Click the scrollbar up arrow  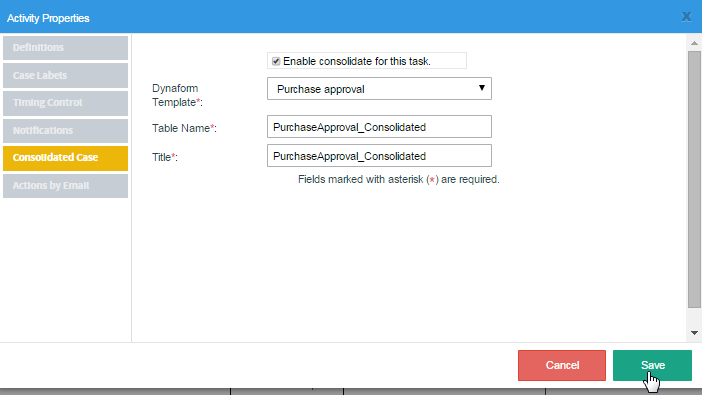(694, 43)
